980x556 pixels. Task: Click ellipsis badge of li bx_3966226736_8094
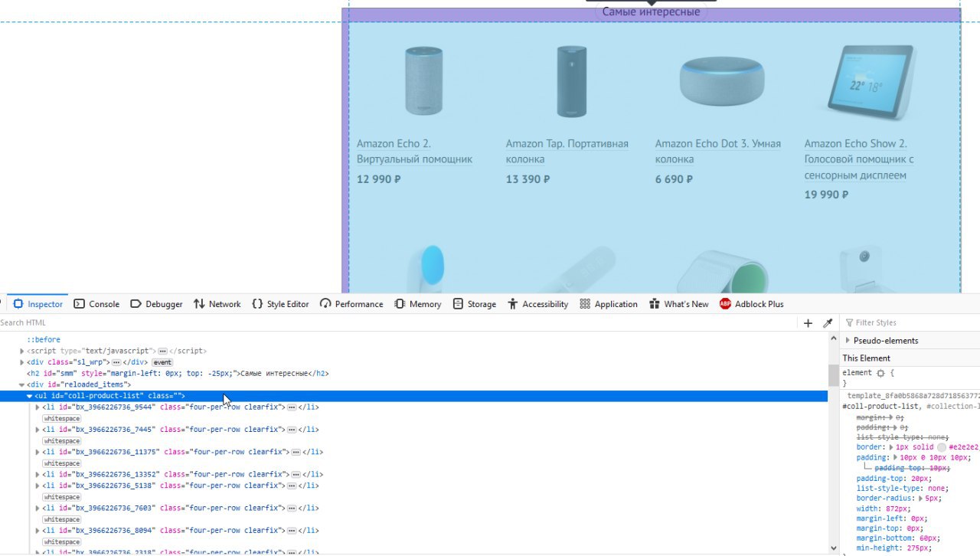[291, 531]
